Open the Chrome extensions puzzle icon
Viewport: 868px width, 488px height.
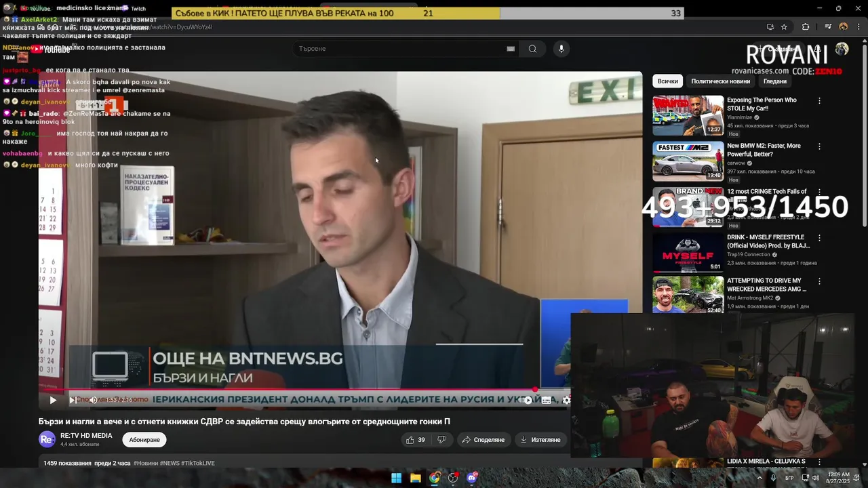click(806, 27)
